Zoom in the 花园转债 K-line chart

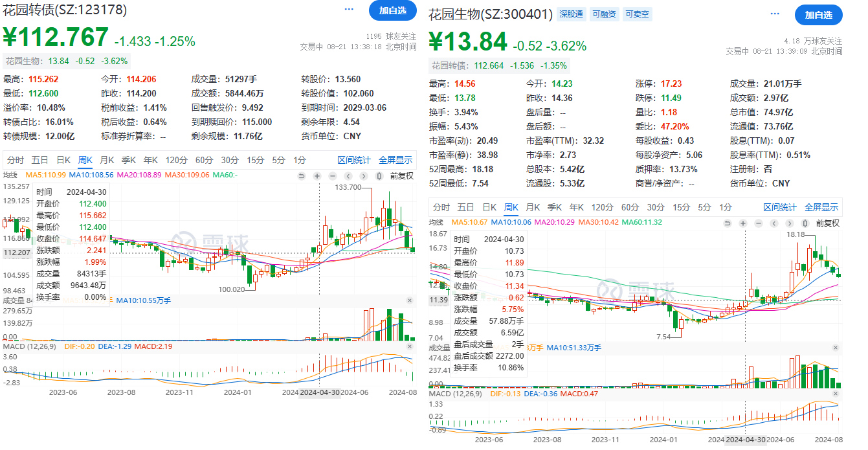point(317,176)
